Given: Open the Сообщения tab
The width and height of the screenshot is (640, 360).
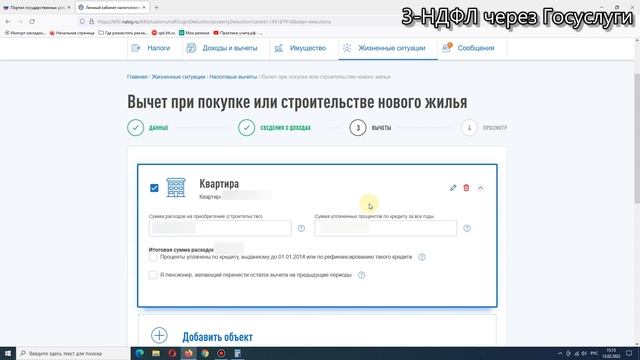Looking at the screenshot, I should [468, 48].
